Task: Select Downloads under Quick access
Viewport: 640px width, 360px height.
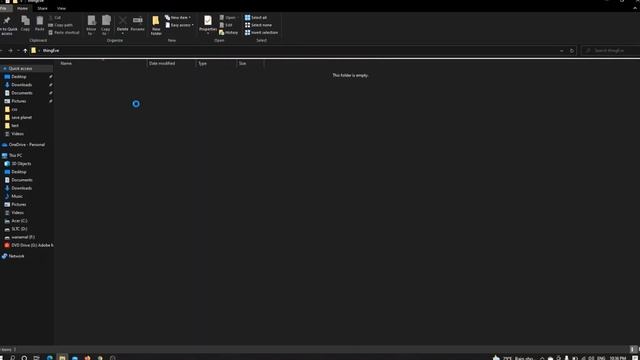Action: [21, 85]
